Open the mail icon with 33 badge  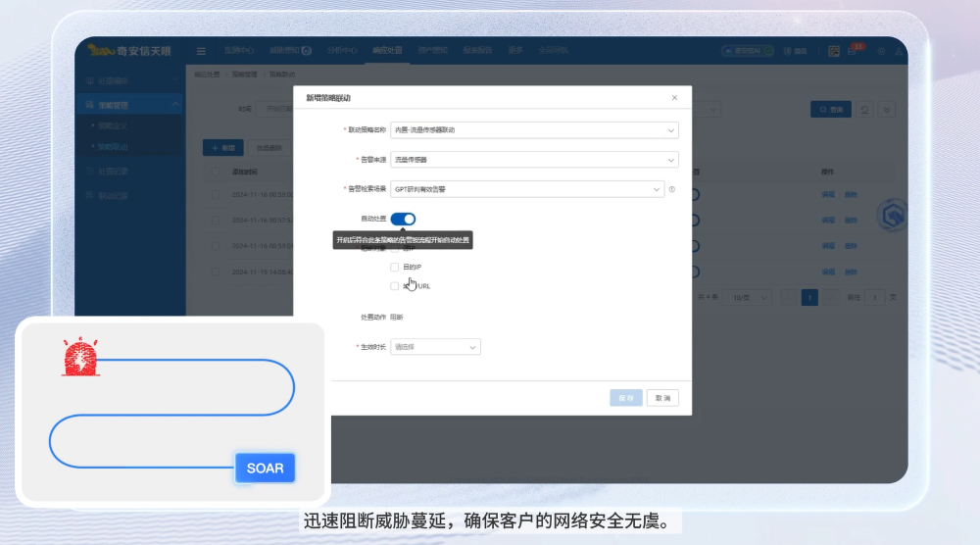pyautogui.click(x=853, y=51)
